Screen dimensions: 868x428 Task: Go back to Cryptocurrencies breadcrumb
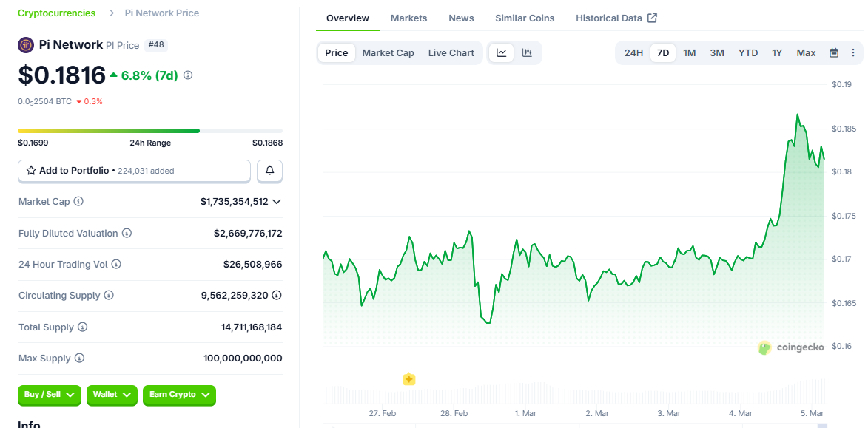tap(56, 13)
